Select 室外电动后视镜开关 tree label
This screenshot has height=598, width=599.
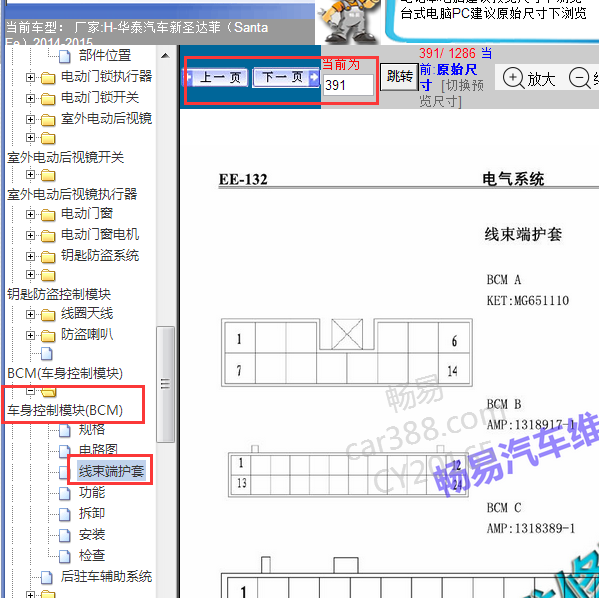pyautogui.click(x=65, y=157)
